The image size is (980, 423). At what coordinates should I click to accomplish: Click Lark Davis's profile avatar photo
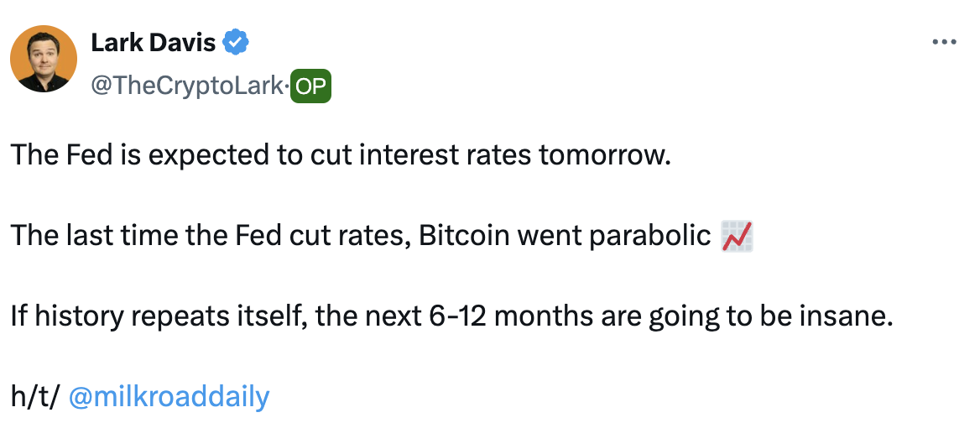click(43, 58)
